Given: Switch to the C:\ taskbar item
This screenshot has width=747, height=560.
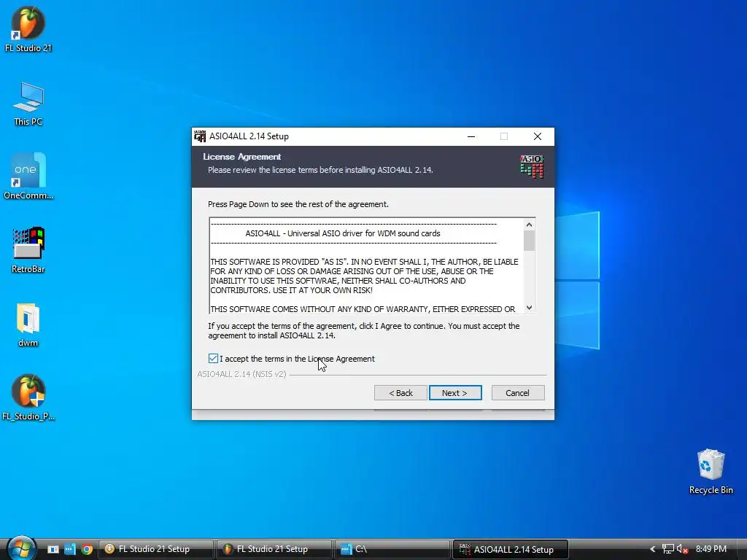Looking at the screenshot, I should coord(392,549).
